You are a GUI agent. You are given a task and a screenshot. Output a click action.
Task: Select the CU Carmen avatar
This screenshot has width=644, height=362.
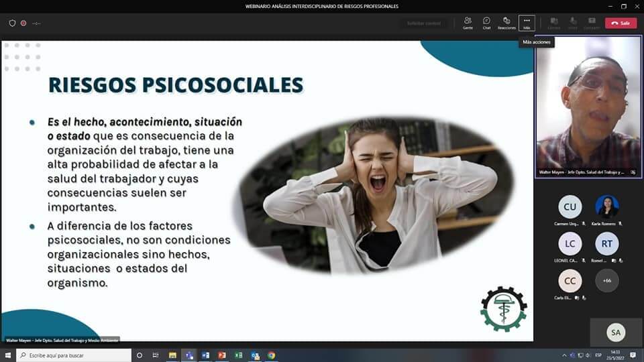[x=570, y=207]
